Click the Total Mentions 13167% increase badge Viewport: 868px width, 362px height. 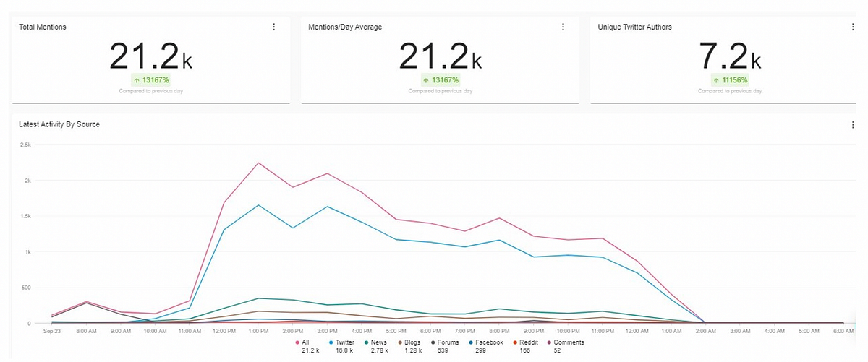point(150,80)
